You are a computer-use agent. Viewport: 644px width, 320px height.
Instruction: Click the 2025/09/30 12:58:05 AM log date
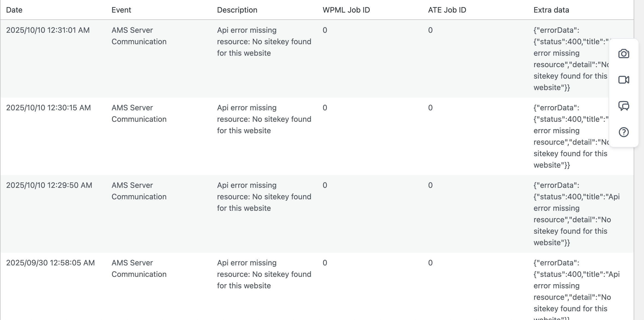click(50, 263)
